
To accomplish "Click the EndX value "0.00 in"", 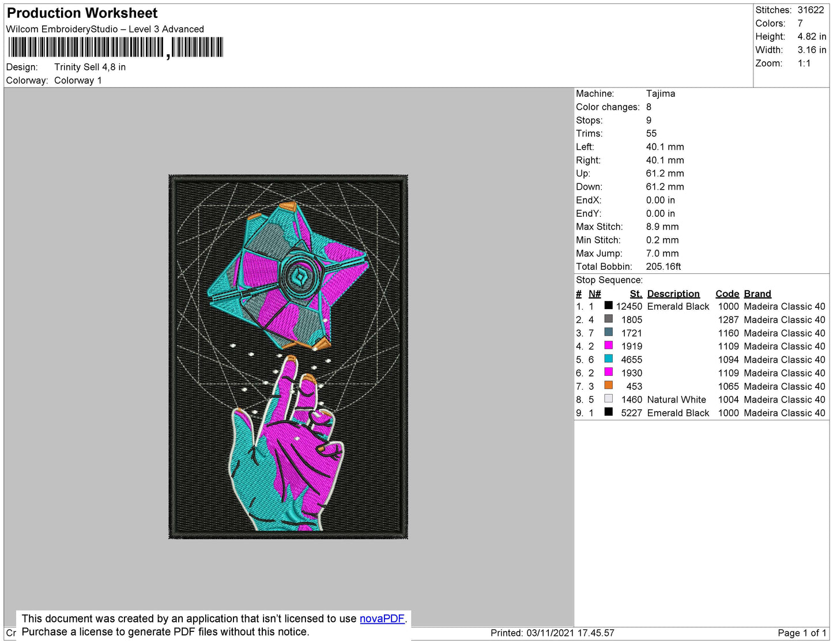I will click(x=661, y=200).
